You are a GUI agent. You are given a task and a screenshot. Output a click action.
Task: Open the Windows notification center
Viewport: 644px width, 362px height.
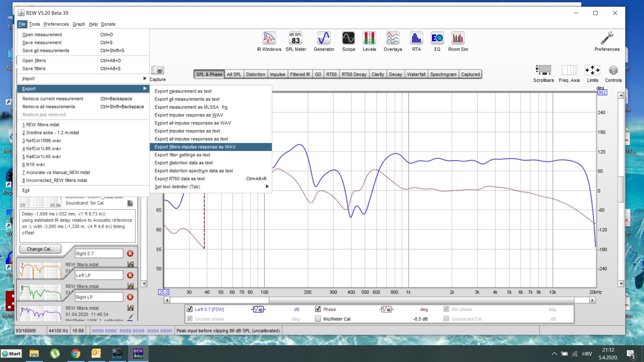(631, 354)
